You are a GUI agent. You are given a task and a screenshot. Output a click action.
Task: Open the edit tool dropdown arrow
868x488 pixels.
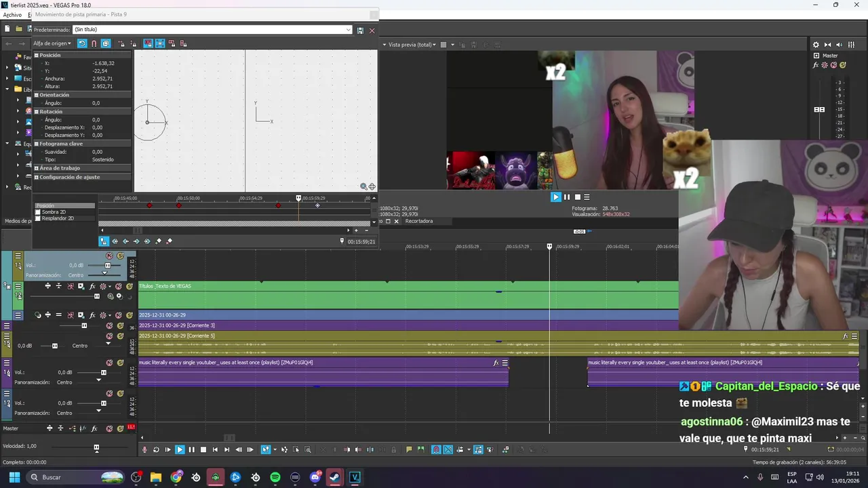pyautogui.click(x=275, y=449)
